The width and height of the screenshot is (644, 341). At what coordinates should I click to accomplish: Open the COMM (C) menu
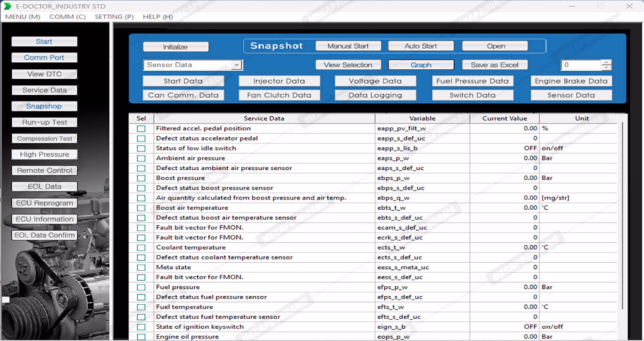coord(67,17)
